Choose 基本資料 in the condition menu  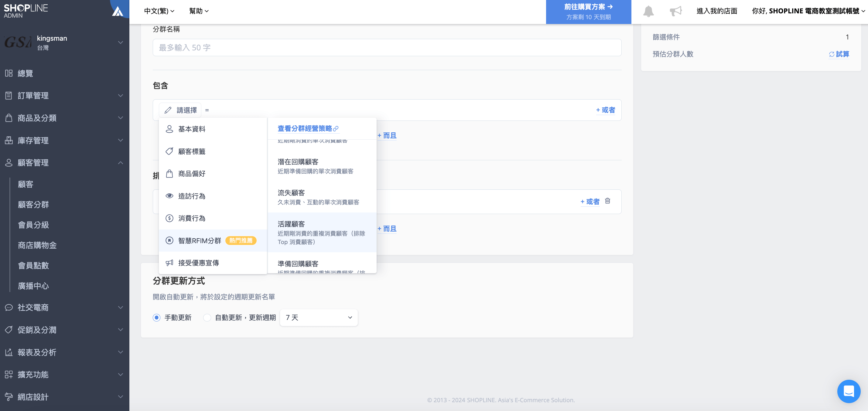[x=213, y=129]
